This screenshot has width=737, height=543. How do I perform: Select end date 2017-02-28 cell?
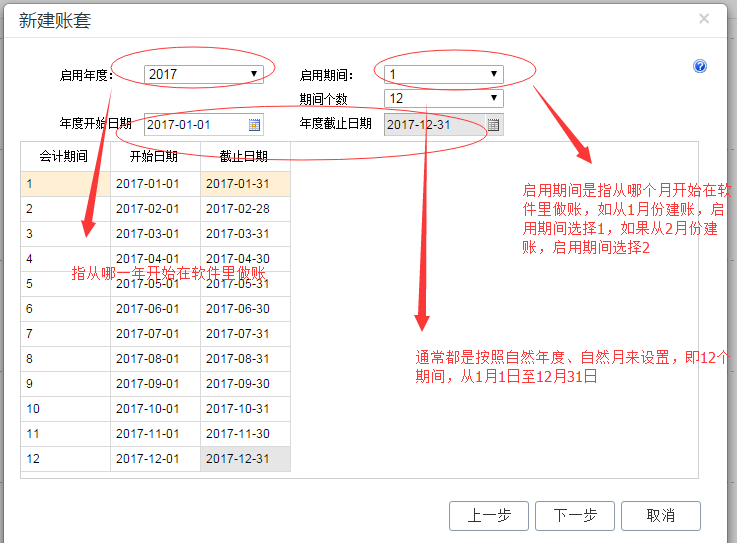click(245, 209)
